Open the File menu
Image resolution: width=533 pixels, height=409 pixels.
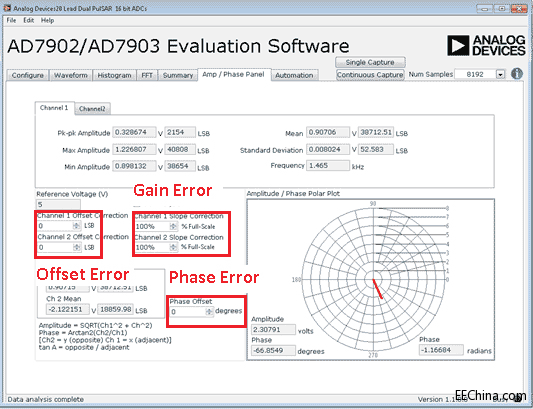11,20
